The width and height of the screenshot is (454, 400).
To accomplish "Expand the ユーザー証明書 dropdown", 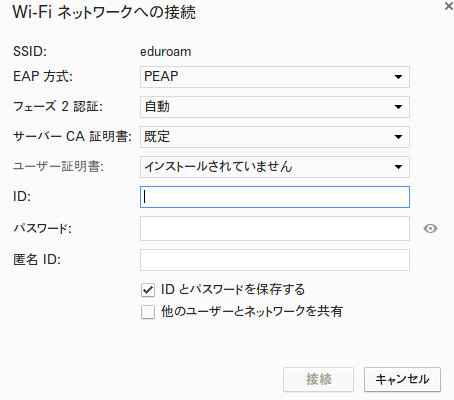I will click(x=275, y=167).
